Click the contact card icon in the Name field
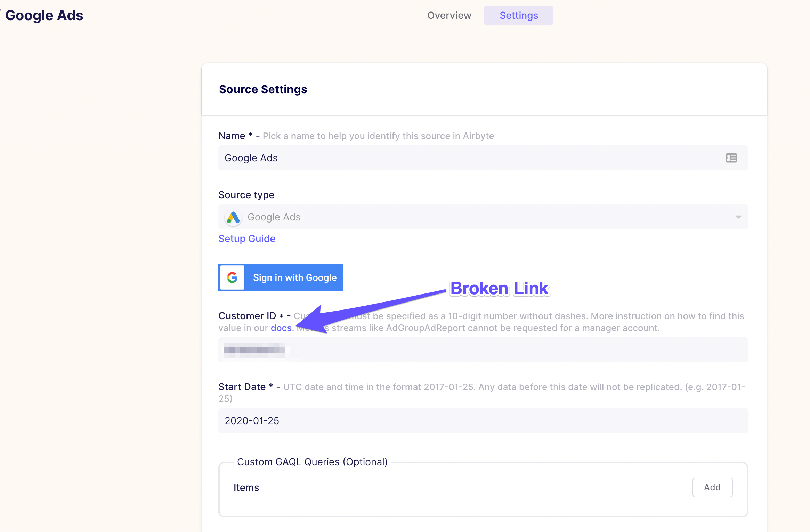Image resolution: width=810 pixels, height=532 pixels. [x=731, y=158]
